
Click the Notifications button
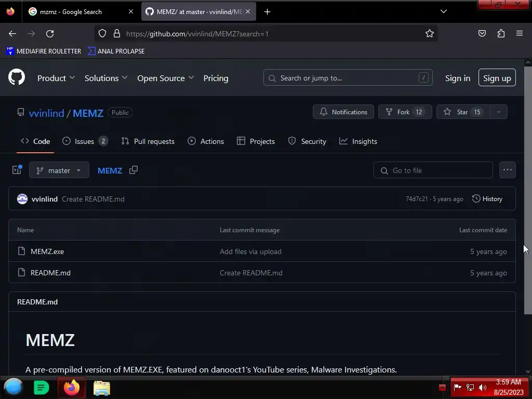pos(343,112)
